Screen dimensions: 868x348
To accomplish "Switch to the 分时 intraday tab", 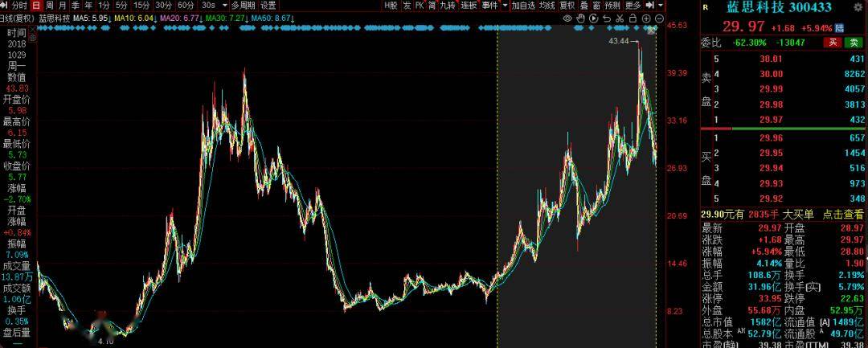I will click(19, 5).
